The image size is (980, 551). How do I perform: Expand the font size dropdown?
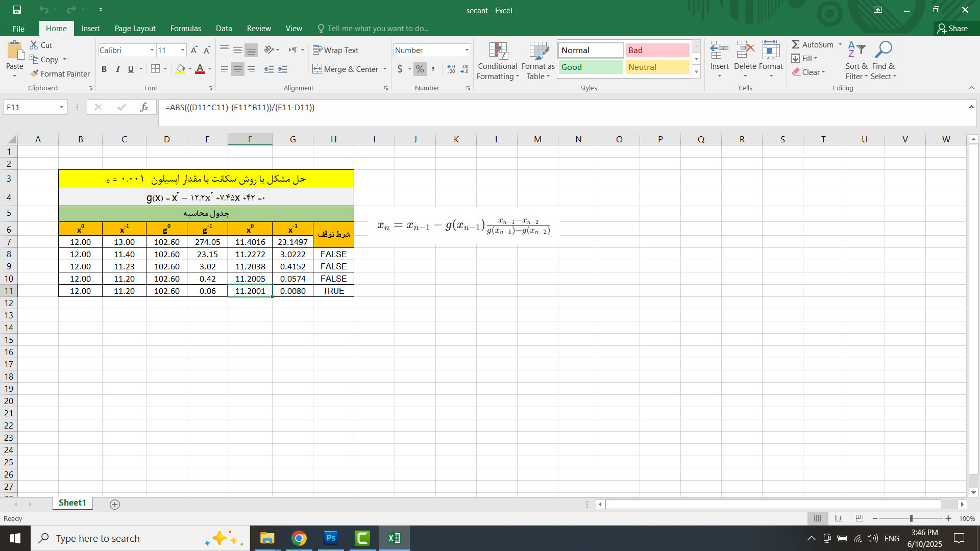pos(182,50)
